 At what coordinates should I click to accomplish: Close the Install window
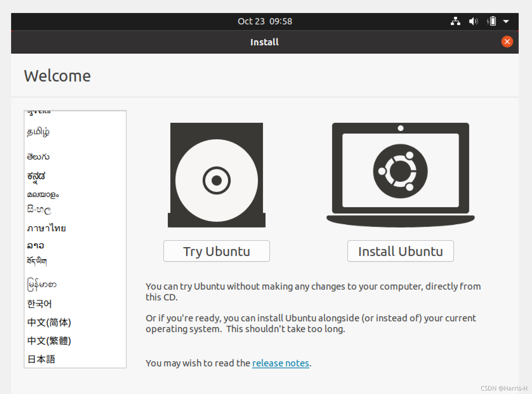tap(507, 42)
